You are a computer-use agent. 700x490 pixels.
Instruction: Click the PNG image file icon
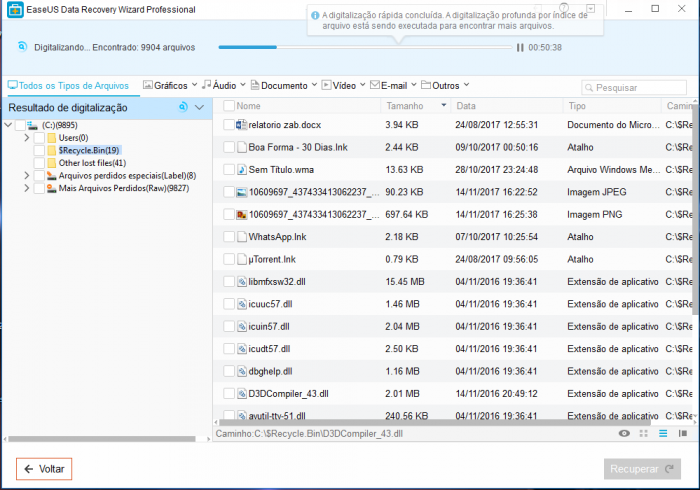(242, 215)
